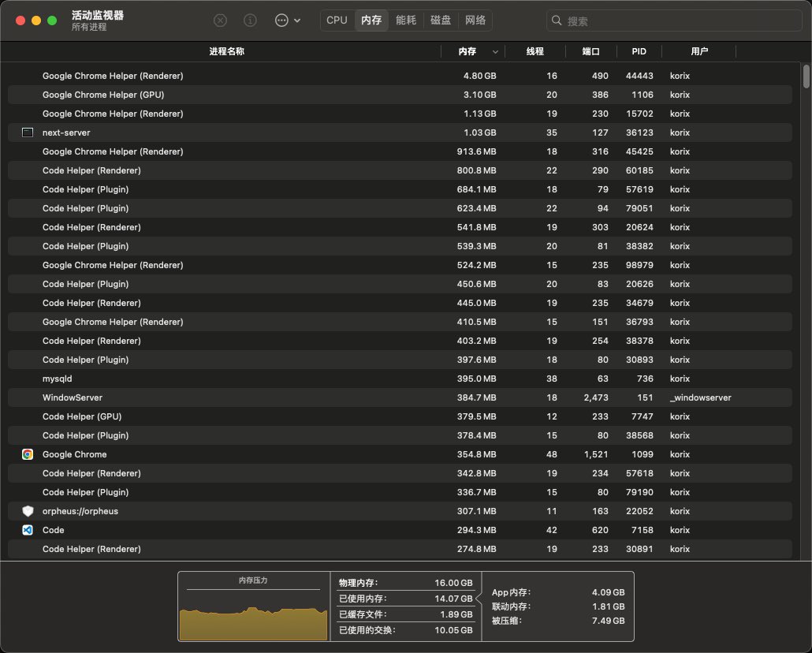Click the 294.3 MB memory value
The height and width of the screenshot is (653, 812).
[x=476, y=530]
